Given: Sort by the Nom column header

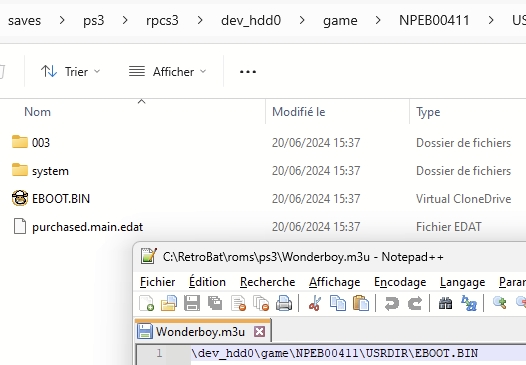Looking at the screenshot, I should pyautogui.click(x=37, y=112).
